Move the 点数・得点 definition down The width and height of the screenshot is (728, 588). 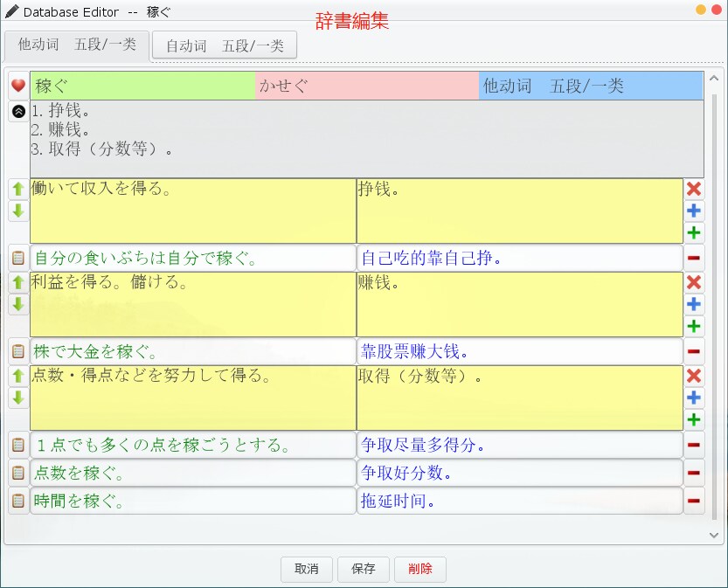18,398
